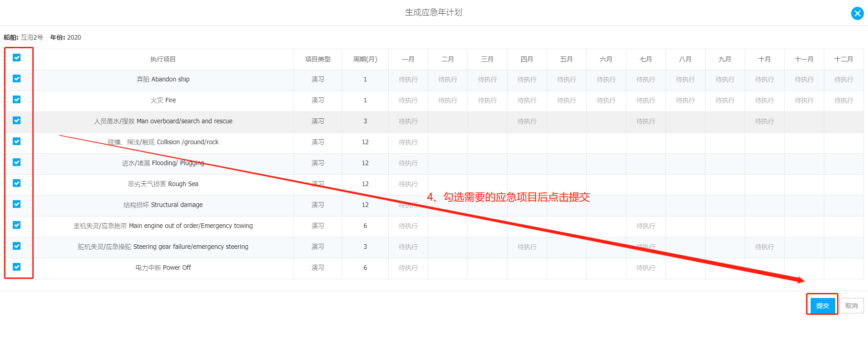Select Man overboard/search and rescue item text
The width and height of the screenshot is (868, 343).
[x=163, y=121]
